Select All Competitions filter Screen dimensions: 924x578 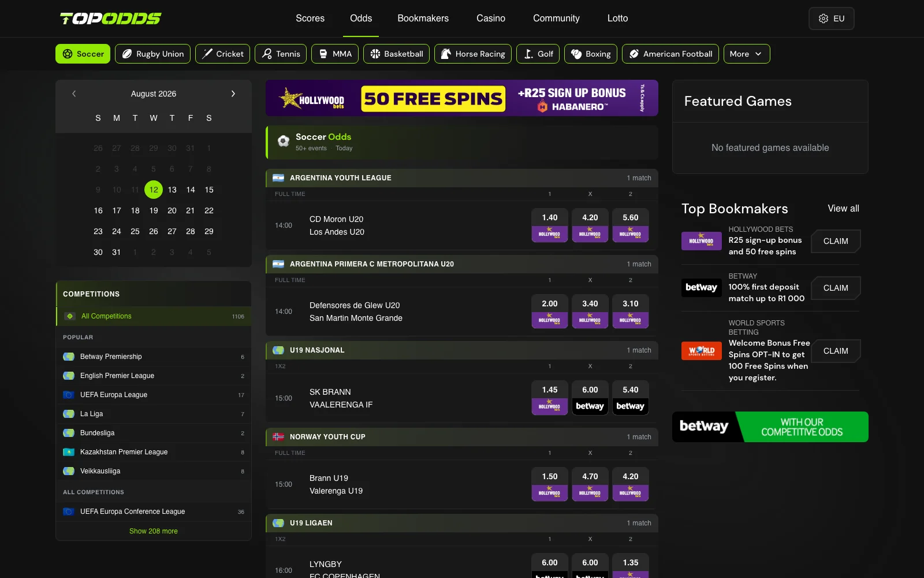click(154, 316)
